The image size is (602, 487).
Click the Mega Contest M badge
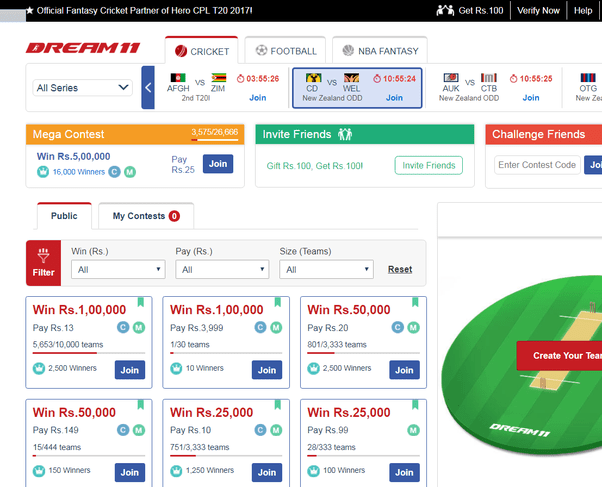[130, 172]
